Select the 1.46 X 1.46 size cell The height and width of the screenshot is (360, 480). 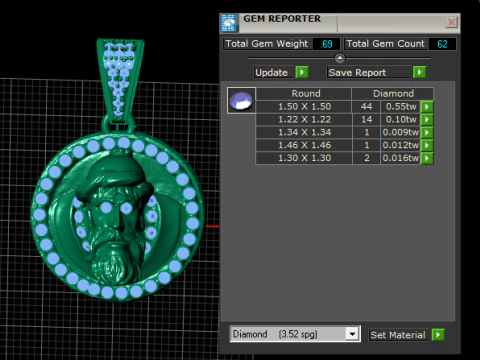tap(304, 145)
